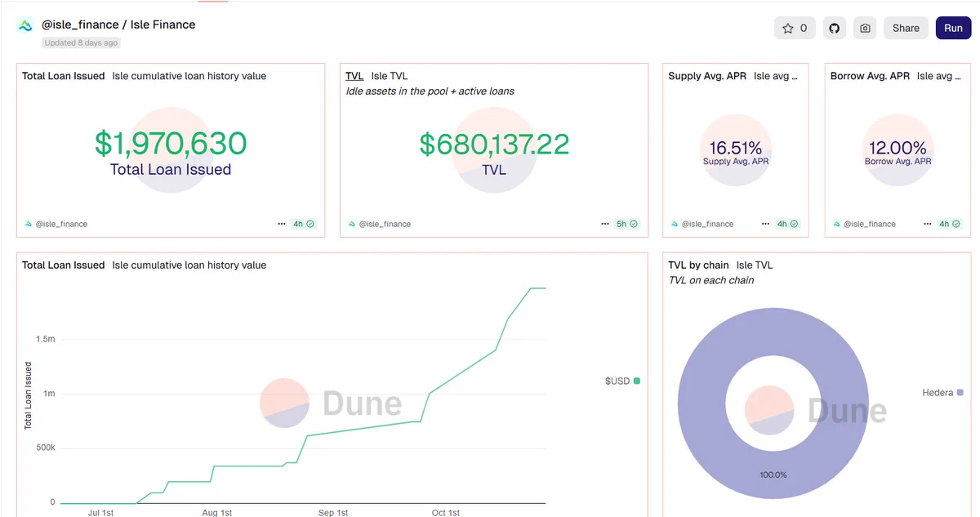Click the 100.0% donut chart label
The height and width of the screenshot is (517, 980).
pos(773,475)
